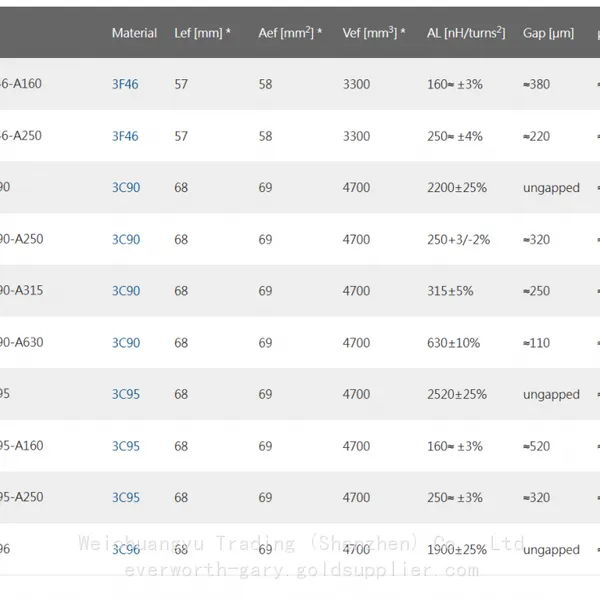
Task: Select the ≈380 gap value cell
Action: tap(536, 84)
